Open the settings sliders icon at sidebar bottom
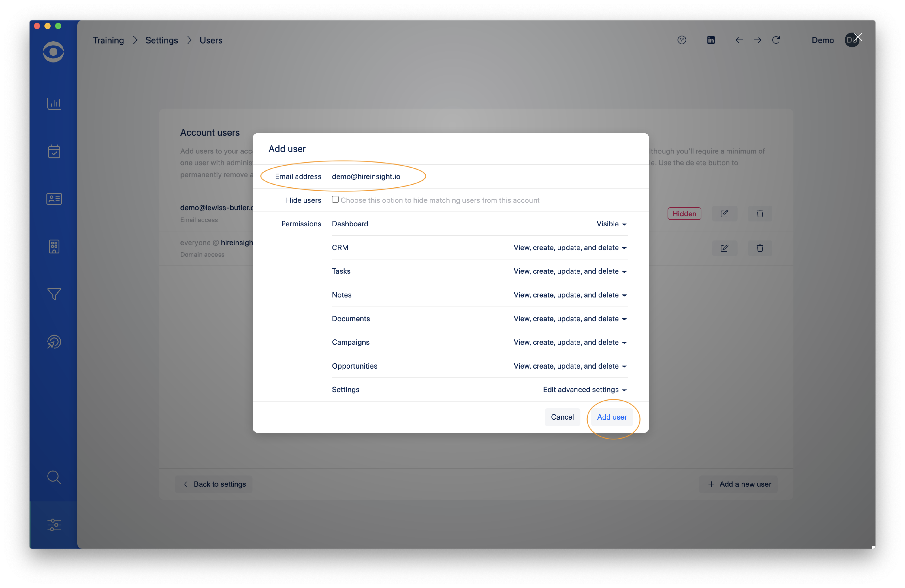 point(54,525)
